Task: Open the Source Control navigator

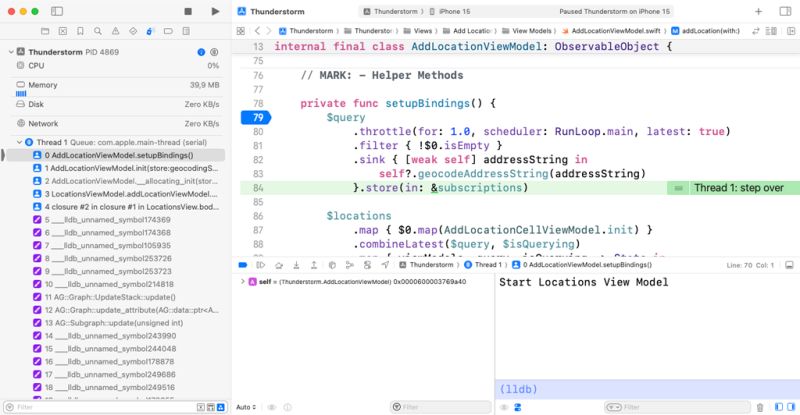Action: point(63,31)
